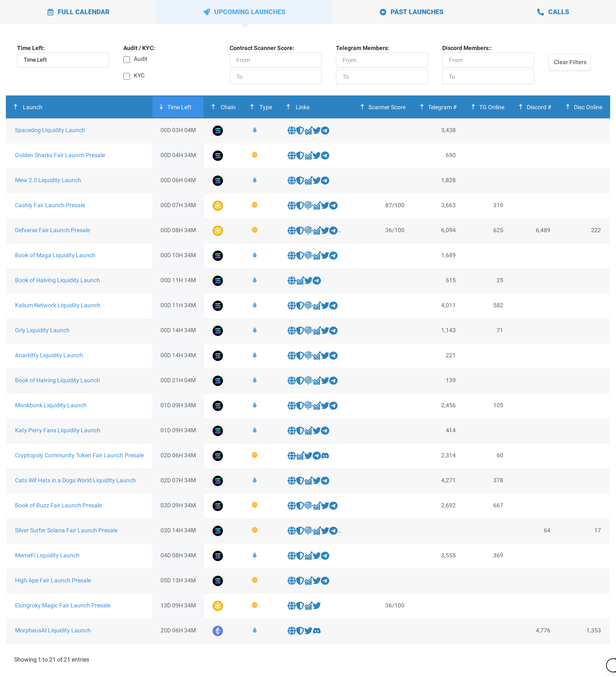Open the Calls tab
Screen dimensions: 616x677
pos(553,12)
